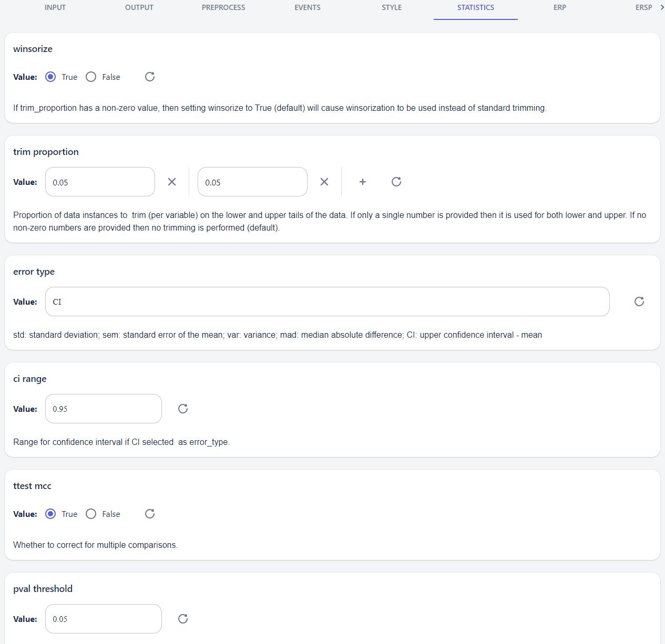Click the first trim proportion input field

[x=100, y=182]
